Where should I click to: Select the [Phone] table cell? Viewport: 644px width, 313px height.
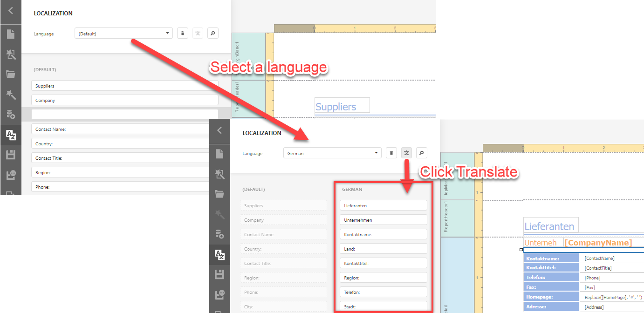click(611, 278)
